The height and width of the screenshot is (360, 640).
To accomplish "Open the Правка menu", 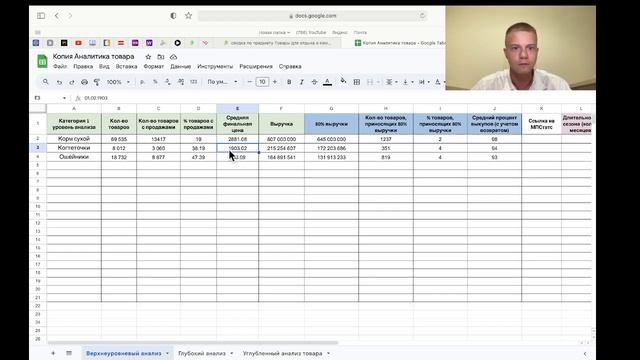I will (83, 66).
